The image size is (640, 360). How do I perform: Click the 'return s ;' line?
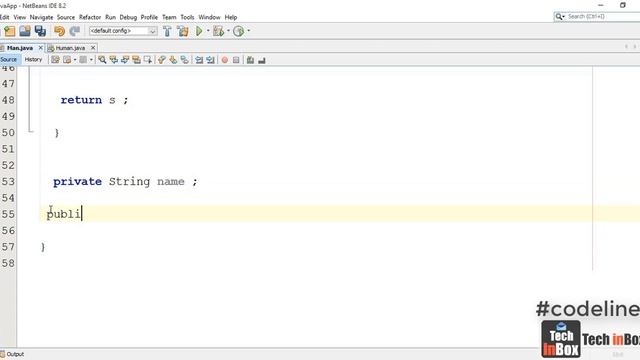[94, 100]
